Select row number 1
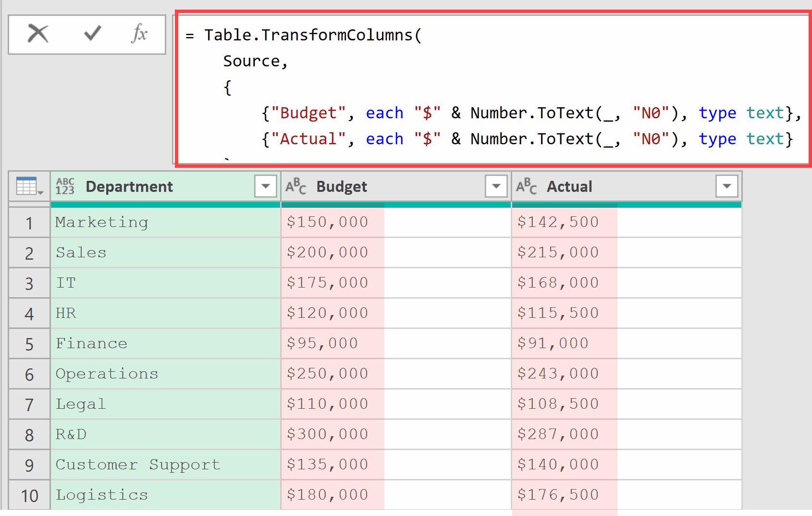 (29, 223)
